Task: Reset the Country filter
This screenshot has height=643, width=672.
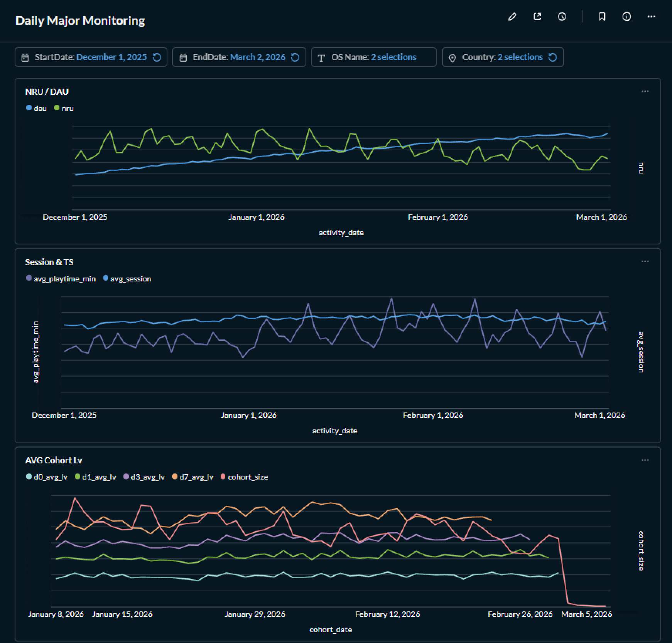Action: [x=553, y=57]
